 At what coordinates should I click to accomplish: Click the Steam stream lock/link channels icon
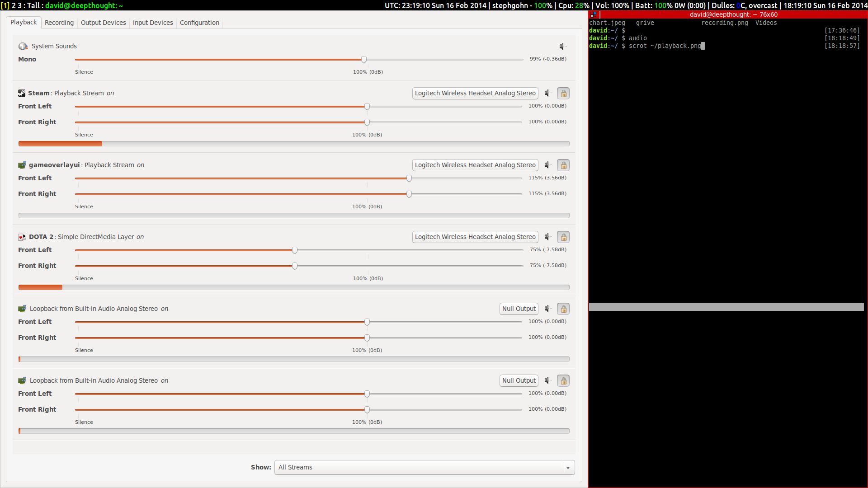click(x=563, y=93)
